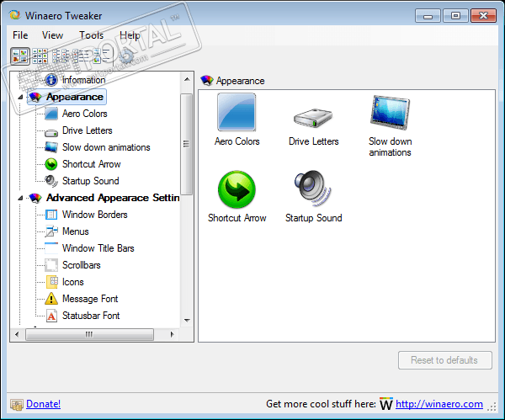Screen dimensions: 505x420
Task: Select Information in the tree
Action: 83,80
